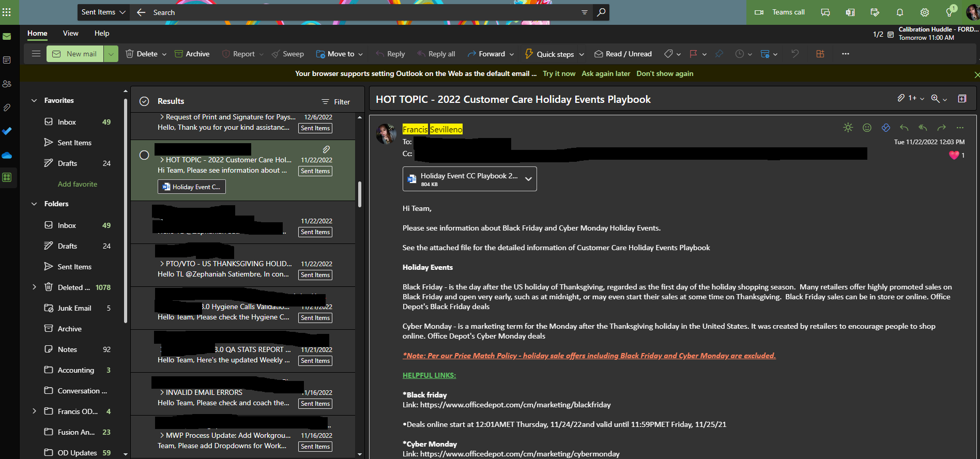
Task: Click the message list scrollbar thumb
Action: click(x=360, y=194)
